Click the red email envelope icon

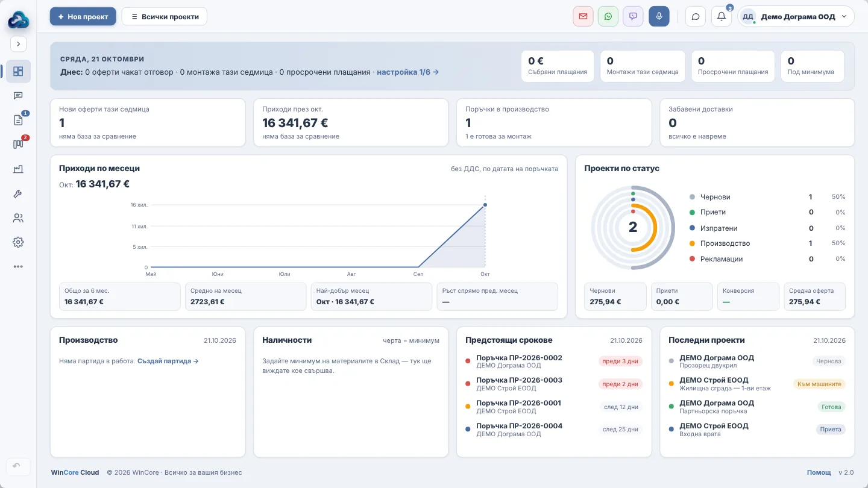coord(583,17)
